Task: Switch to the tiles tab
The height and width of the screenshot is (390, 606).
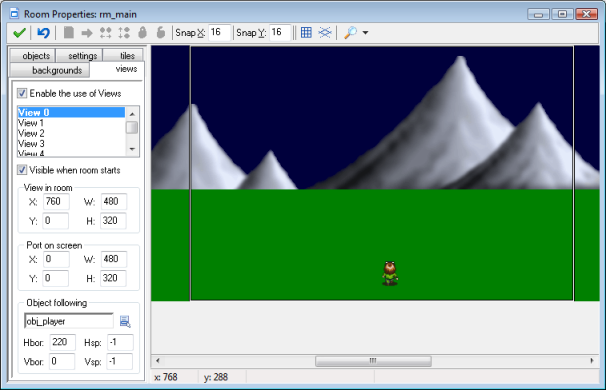Action: (x=123, y=55)
